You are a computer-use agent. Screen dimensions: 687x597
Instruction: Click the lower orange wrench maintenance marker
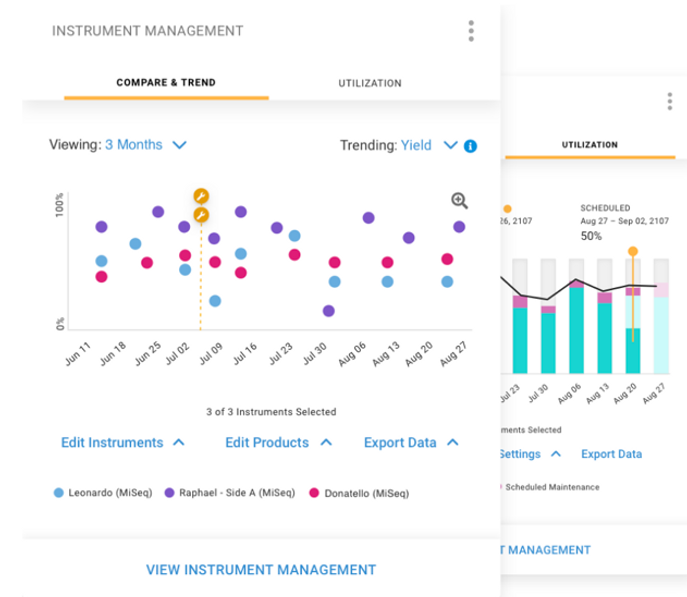pos(201,214)
